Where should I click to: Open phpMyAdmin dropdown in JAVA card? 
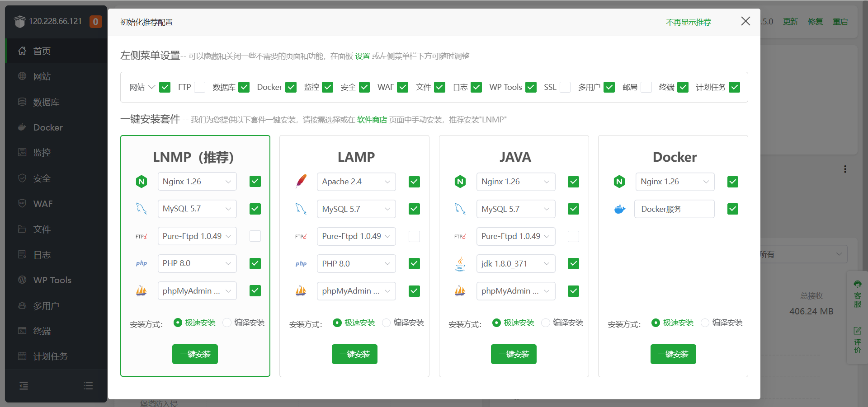click(x=516, y=291)
